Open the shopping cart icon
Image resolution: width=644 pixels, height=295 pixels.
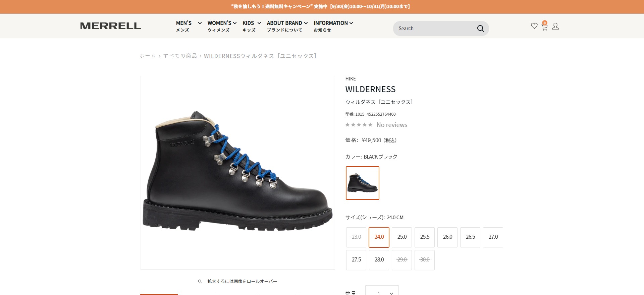coord(544,26)
